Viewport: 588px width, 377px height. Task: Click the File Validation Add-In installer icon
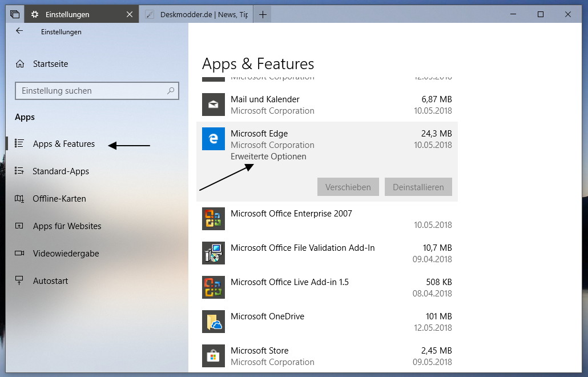coord(214,253)
